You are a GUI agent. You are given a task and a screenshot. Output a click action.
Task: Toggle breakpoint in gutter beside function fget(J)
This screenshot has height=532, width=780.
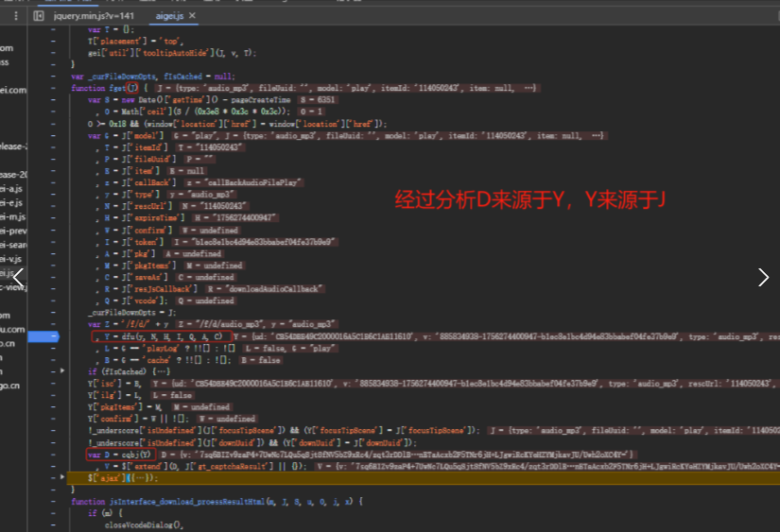53,88
